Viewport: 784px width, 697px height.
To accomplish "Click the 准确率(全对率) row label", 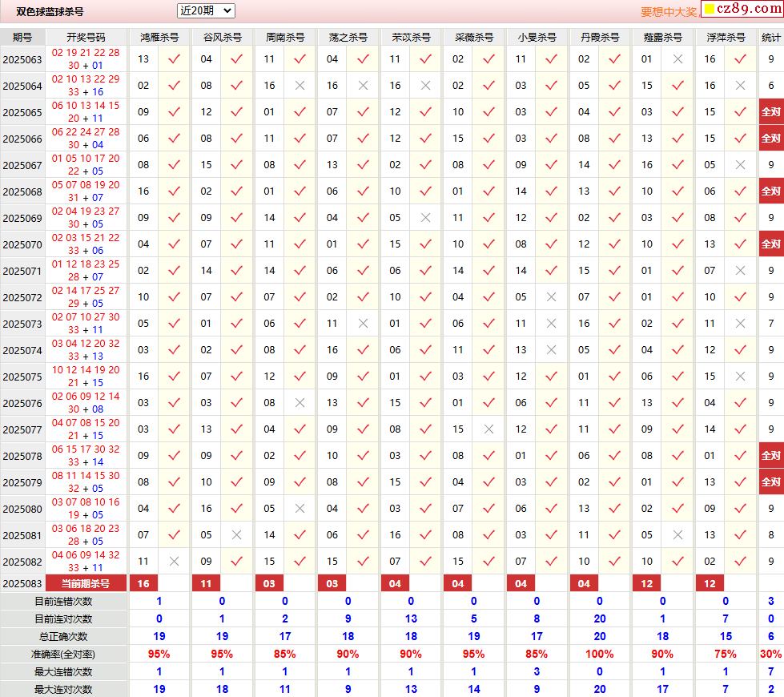I will (63, 654).
